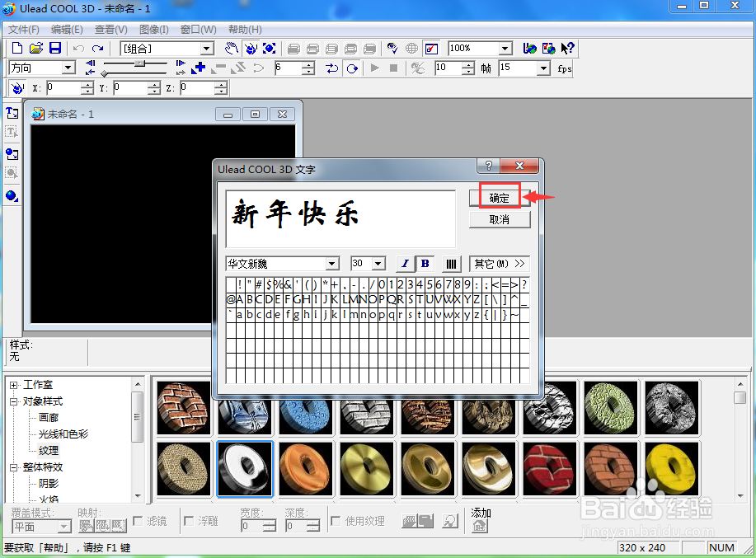Click the animation timeline slider thumb
Viewport: 756px width, 558px height.
(139, 63)
